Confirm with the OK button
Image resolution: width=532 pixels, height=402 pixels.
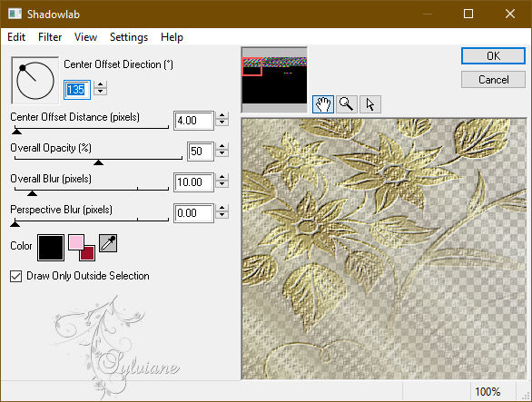(493, 55)
